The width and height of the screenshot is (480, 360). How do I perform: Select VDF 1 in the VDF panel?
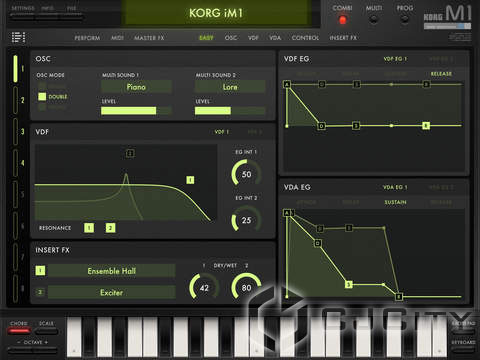click(222, 132)
